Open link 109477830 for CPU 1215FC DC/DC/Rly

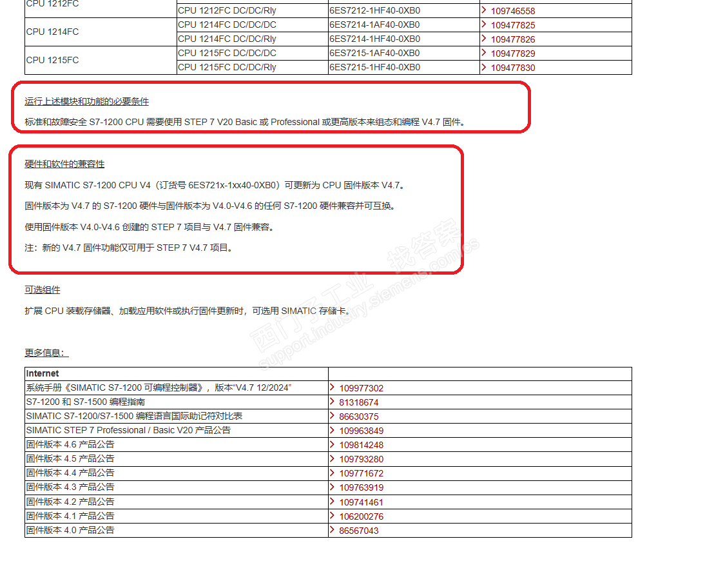click(x=513, y=68)
